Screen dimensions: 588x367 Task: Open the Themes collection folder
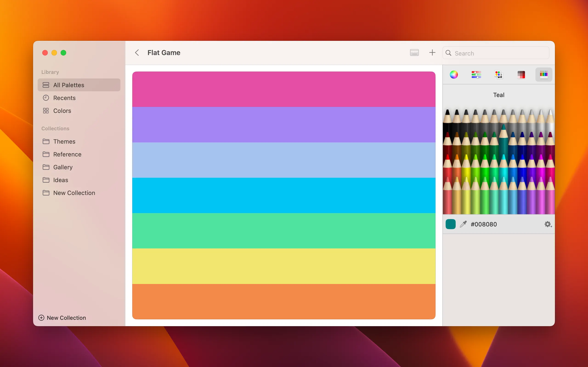tap(64, 142)
